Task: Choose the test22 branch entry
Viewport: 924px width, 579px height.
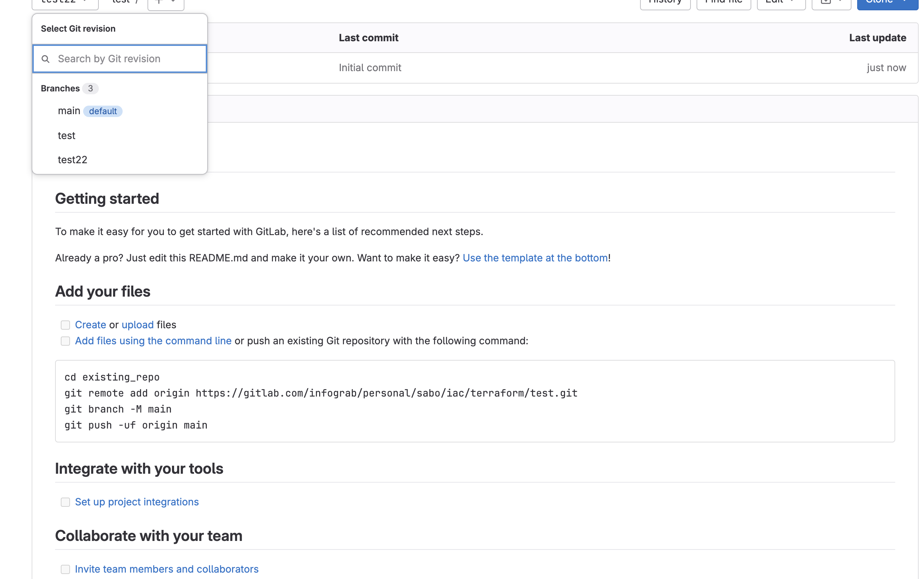Action: point(73,160)
